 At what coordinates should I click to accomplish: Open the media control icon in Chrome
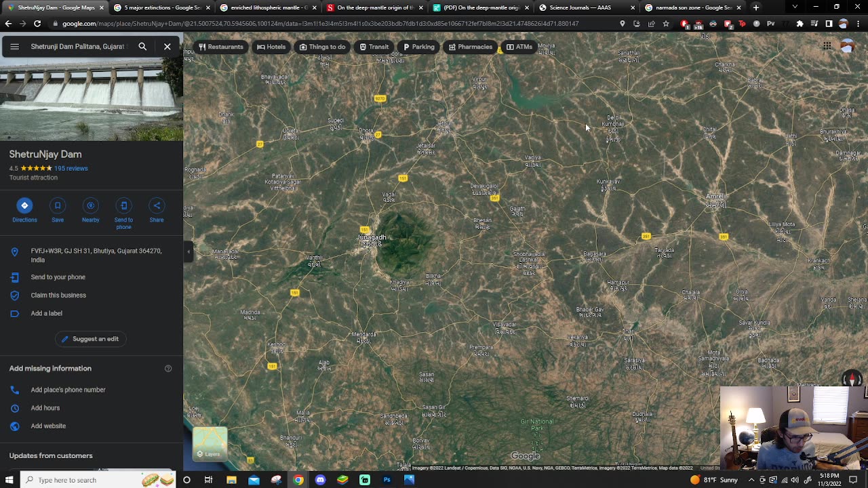pos(814,24)
